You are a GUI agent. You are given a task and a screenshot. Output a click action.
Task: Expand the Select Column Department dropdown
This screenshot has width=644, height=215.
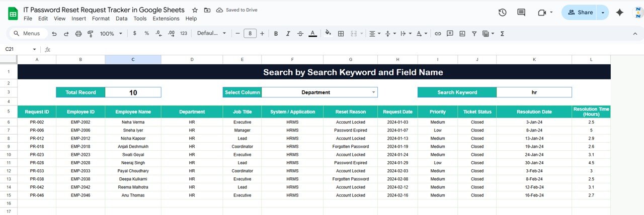pos(373,92)
